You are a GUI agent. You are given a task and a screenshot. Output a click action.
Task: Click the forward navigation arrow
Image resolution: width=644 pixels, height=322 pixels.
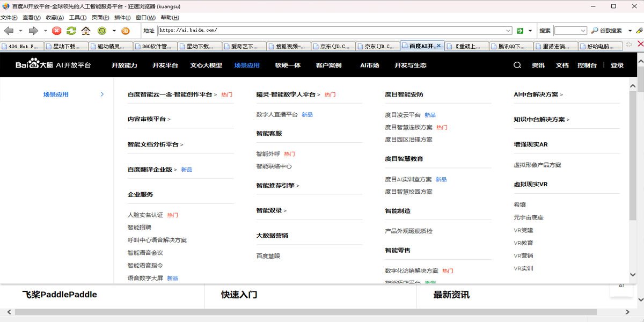click(33, 31)
